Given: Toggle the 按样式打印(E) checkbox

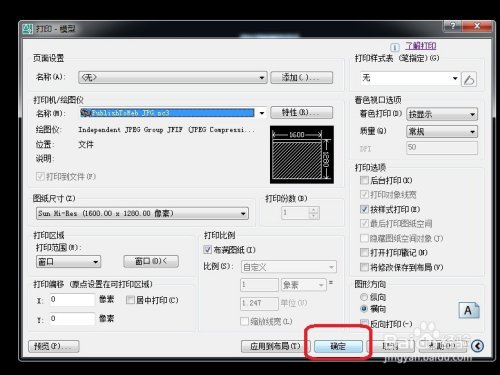Looking at the screenshot, I should [364, 209].
